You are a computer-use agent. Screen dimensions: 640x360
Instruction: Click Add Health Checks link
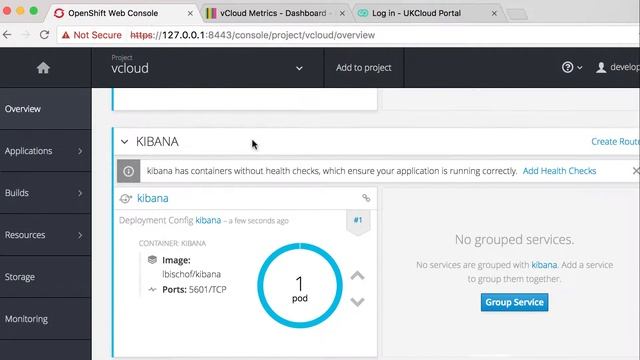pos(559,171)
